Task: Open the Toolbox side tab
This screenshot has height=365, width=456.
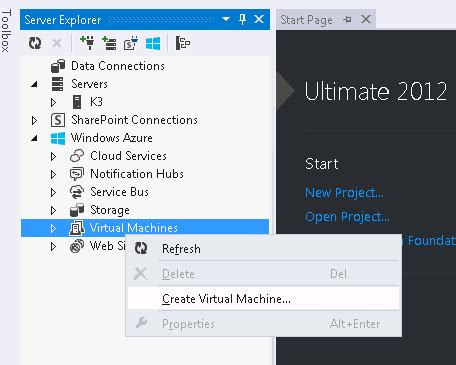Action: pos(6,31)
